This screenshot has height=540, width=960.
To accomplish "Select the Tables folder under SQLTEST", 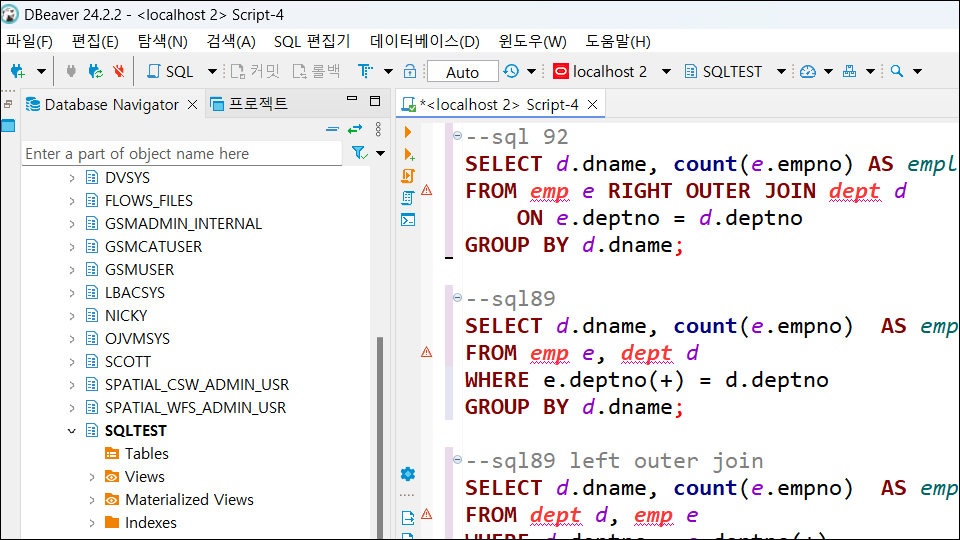I will pos(147,454).
